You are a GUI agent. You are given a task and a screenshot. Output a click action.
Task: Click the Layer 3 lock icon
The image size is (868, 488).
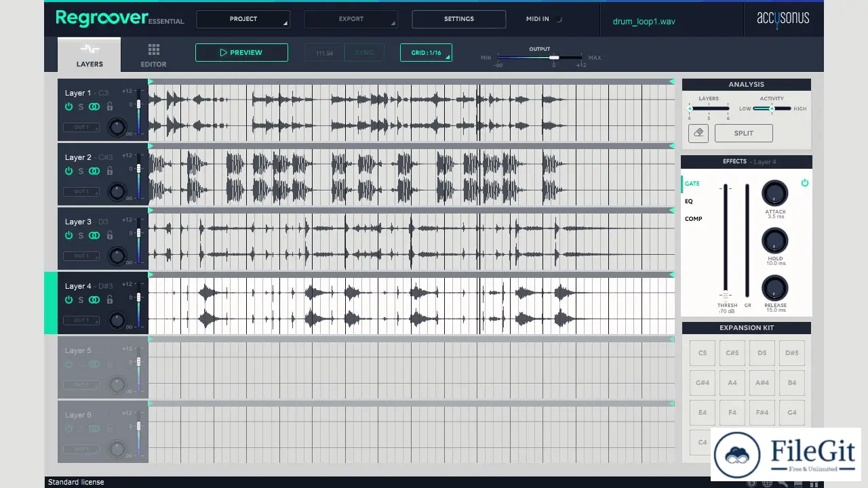(x=110, y=235)
